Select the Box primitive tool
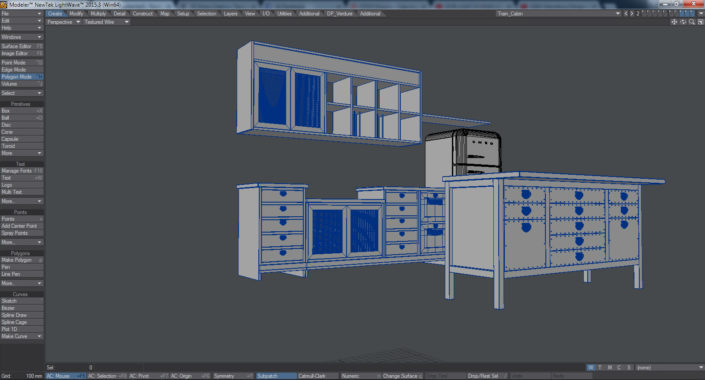This screenshot has height=380, width=705. [22, 111]
